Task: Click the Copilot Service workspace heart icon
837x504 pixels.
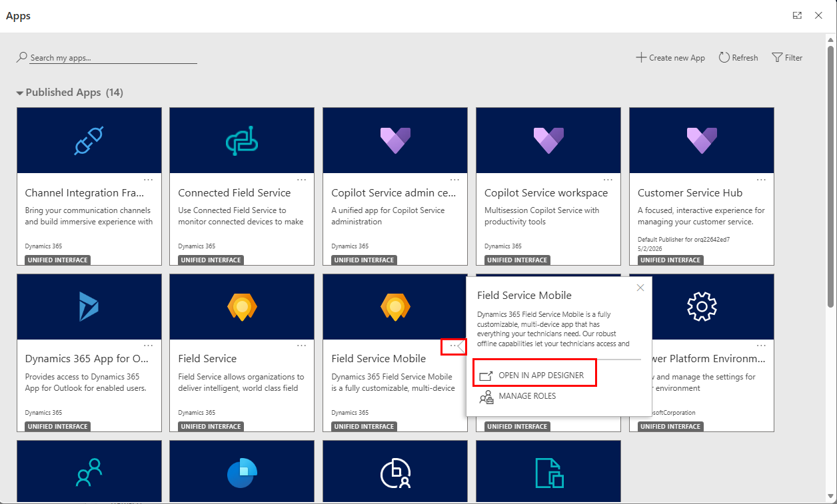Action: pos(548,140)
